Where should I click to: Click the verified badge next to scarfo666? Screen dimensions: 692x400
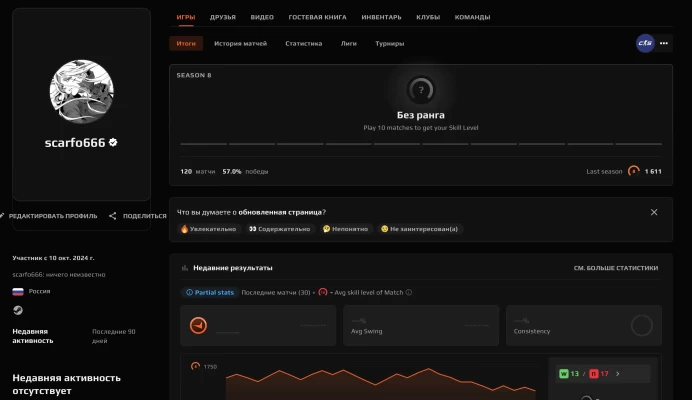pos(113,142)
